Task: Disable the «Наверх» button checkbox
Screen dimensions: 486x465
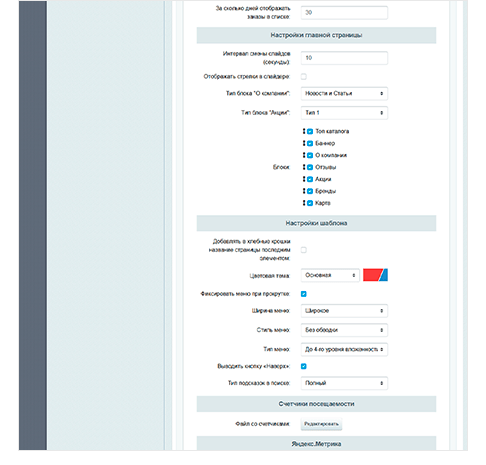Action: 304,366
